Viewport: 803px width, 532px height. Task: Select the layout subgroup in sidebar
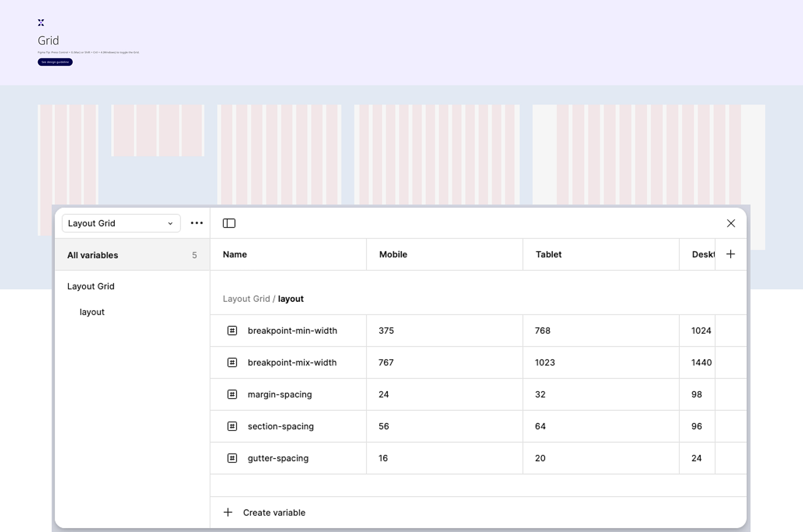pyautogui.click(x=92, y=312)
